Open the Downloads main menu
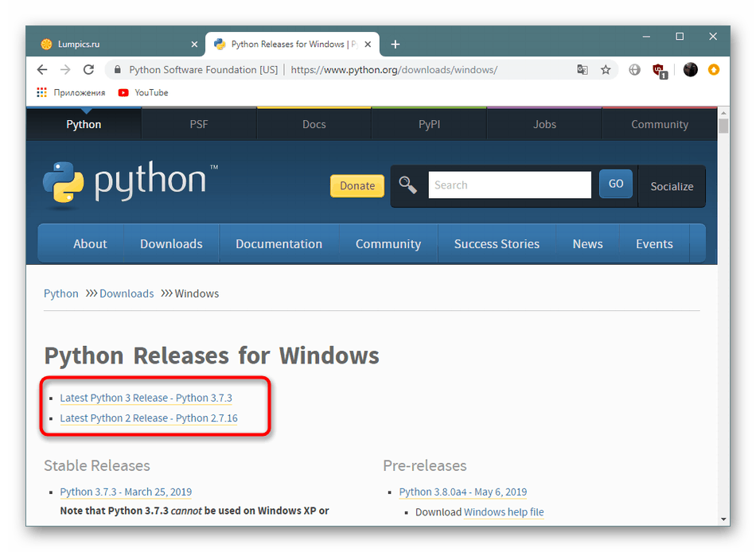Screen dimensions: 756x552 click(x=171, y=244)
